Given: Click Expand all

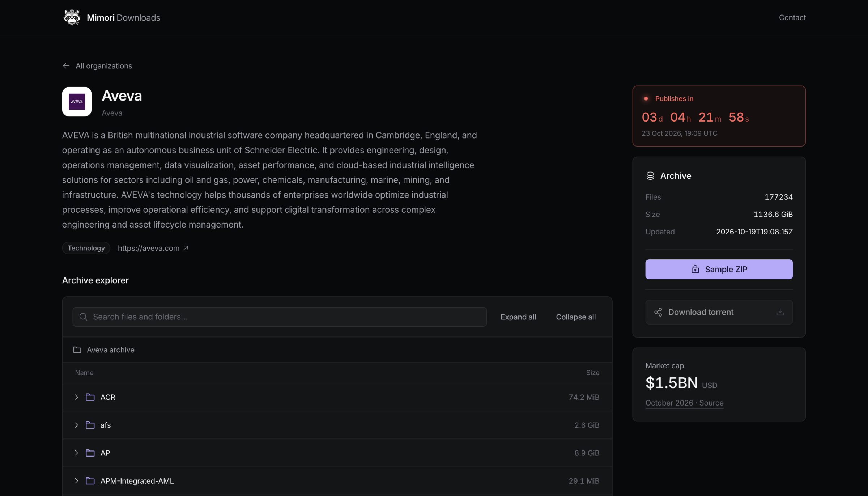Looking at the screenshot, I should click(x=518, y=317).
